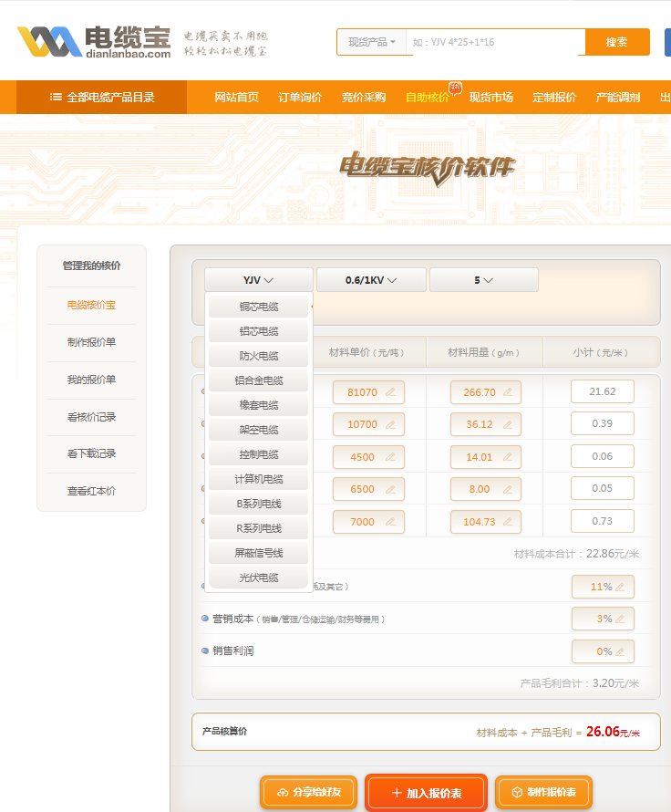Click the plus icon on 加入报价表

pos(397,793)
